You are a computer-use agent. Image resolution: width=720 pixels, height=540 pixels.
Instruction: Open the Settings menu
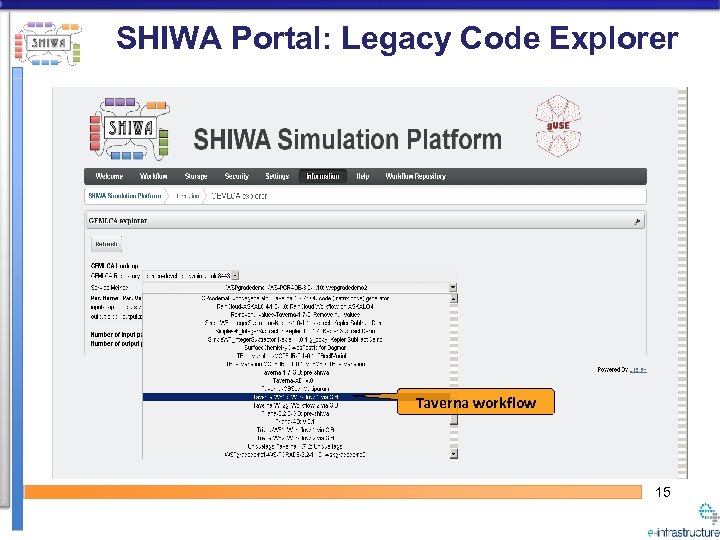(x=277, y=176)
